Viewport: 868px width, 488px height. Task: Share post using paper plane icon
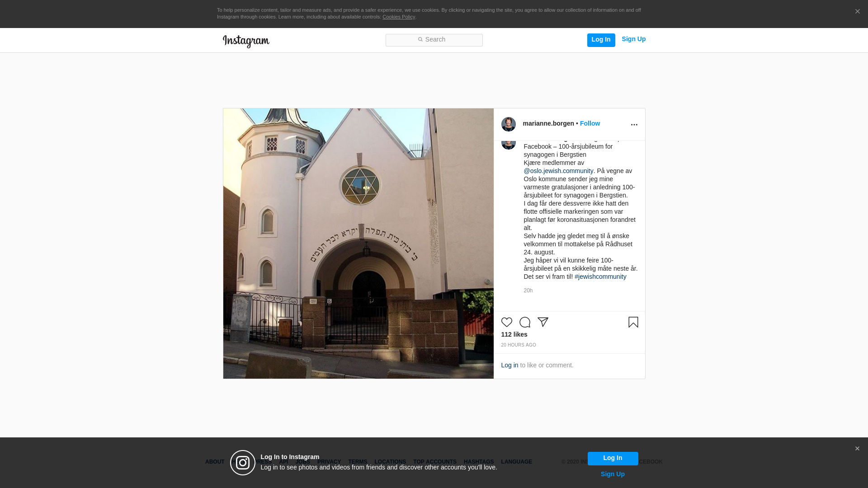542,322
